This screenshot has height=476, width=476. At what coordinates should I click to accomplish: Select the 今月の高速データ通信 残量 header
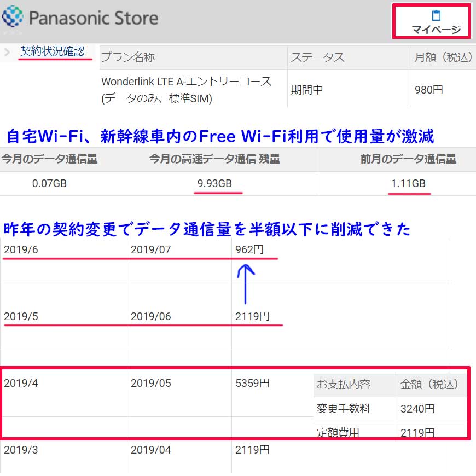coord(214,159)
